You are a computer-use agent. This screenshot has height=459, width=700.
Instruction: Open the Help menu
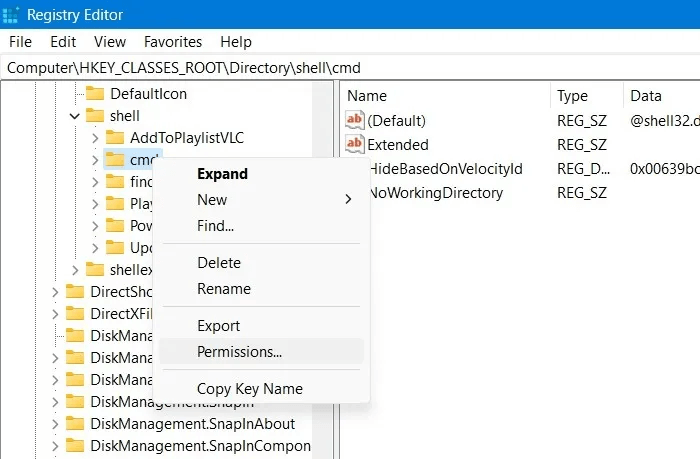[x=236, y=42]
